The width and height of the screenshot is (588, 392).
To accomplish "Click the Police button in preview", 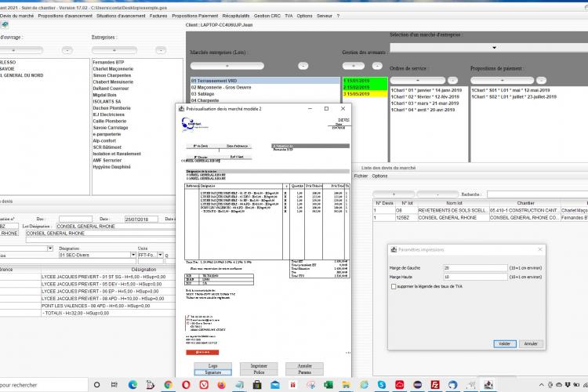I will tap(259, 372).
